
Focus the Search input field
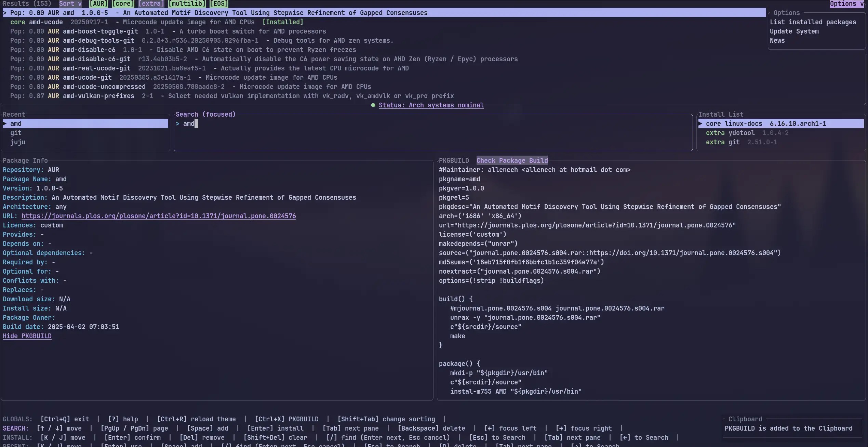tap(433, 133)
